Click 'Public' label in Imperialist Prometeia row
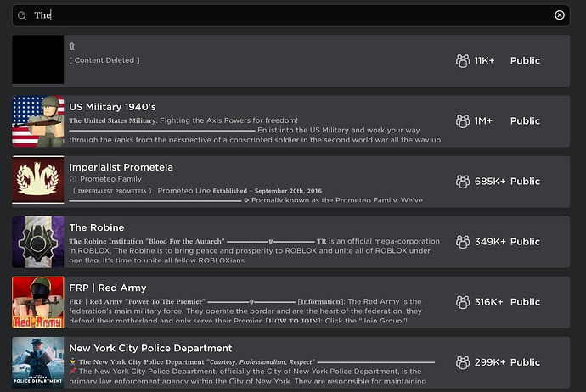 pos(525,182)
